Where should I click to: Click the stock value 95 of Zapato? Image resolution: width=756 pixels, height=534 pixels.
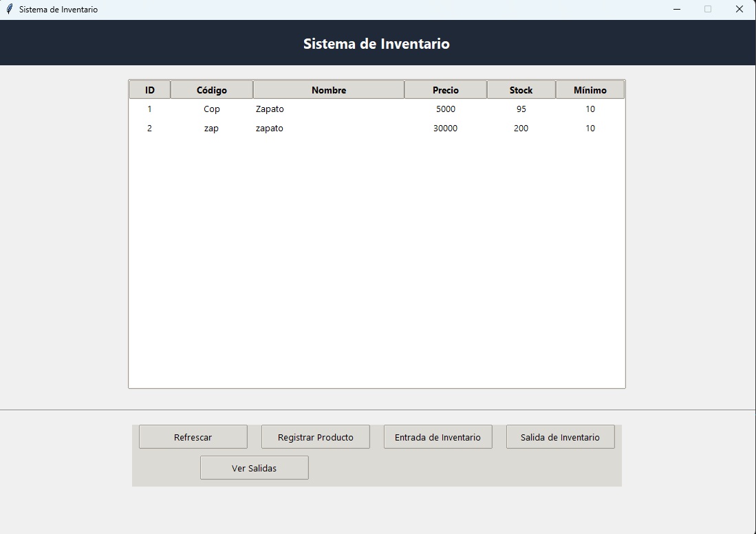pos(521,109)
